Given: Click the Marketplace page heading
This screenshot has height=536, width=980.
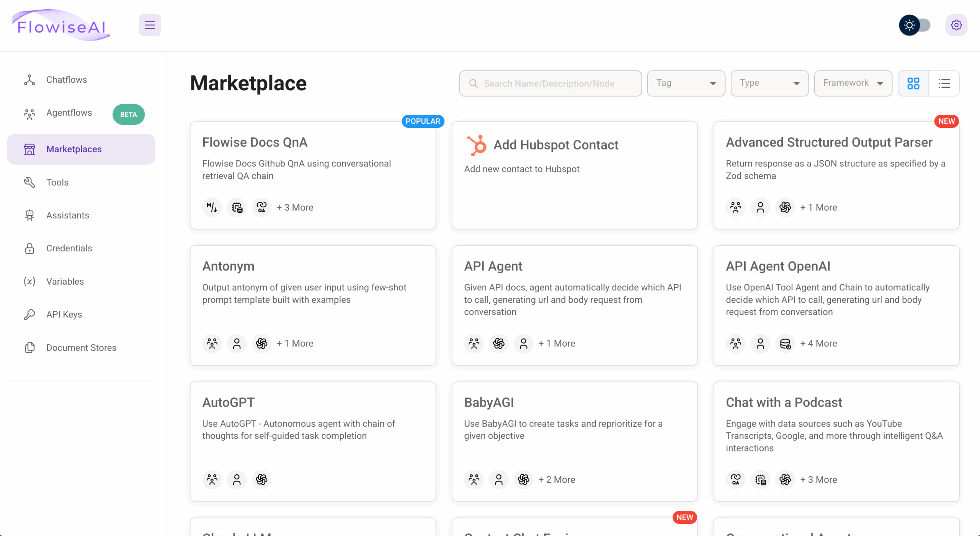Looking at the screenshot, I should 248,83.
